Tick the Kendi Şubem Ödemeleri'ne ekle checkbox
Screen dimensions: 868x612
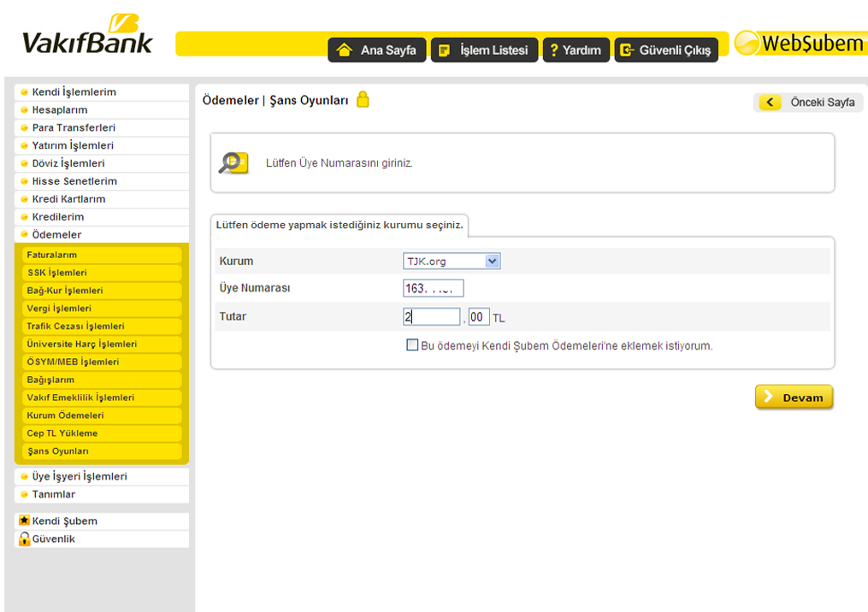coord(412,344)
